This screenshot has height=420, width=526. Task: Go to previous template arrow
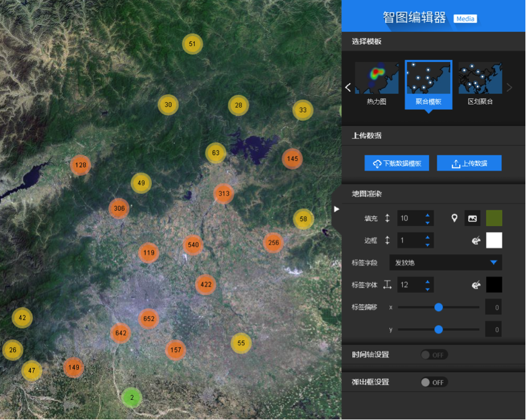(348, 88)
